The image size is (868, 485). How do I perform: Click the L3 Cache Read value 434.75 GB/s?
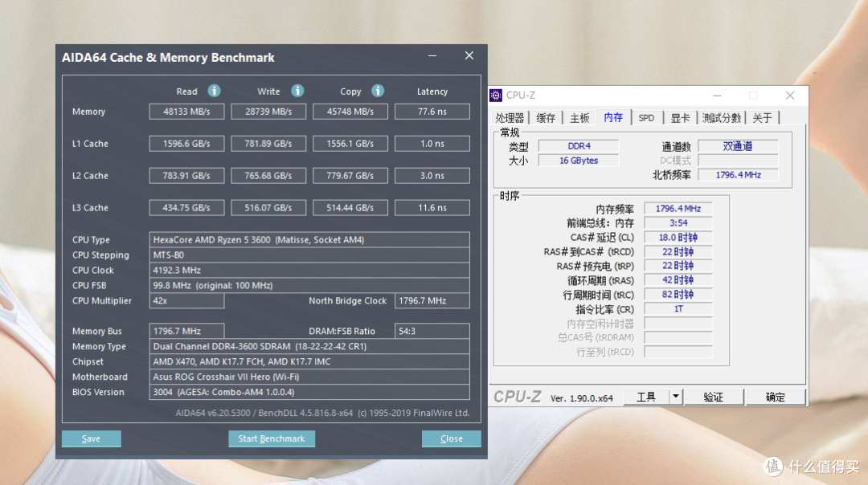point(186,207)
